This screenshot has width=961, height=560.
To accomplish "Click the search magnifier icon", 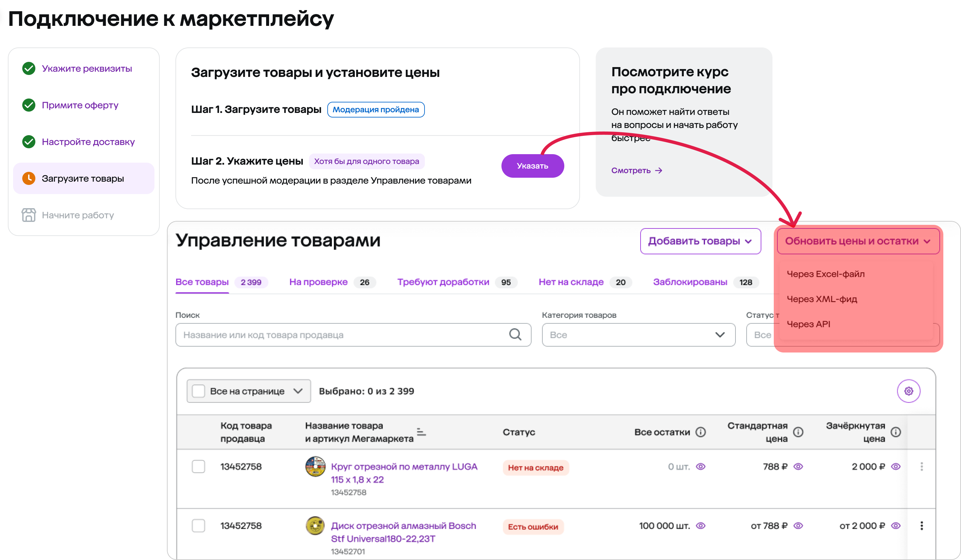I will point(515,335).
